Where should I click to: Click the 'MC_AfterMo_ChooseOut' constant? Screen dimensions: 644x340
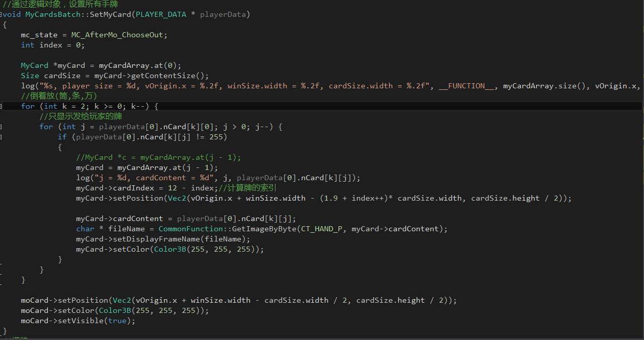(x=117, y=35)
